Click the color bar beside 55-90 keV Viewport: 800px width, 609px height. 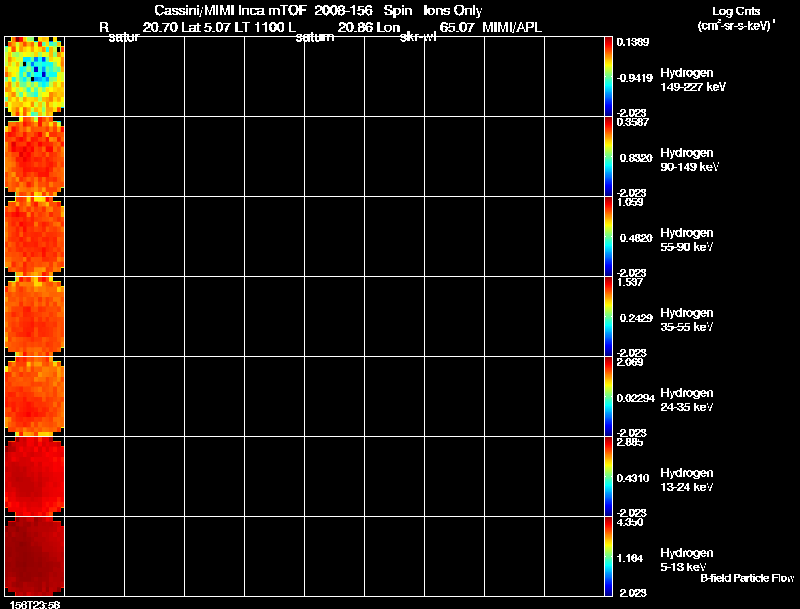[608, 236]
